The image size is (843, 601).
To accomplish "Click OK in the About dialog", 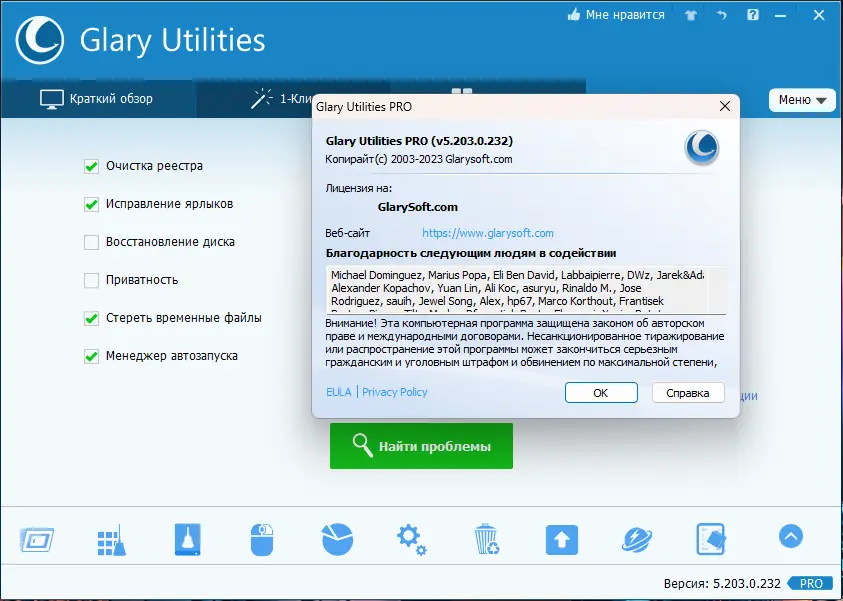I will pos(601,393).
